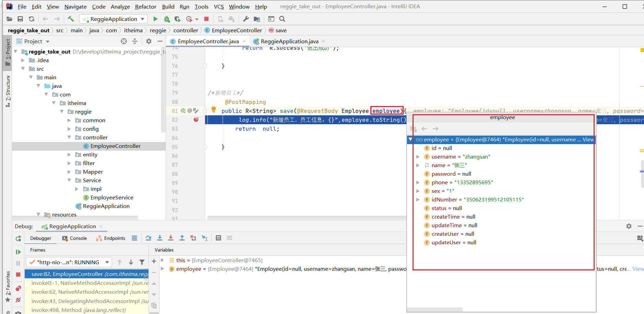Image resolution: width=644 pixels, height=314 pixels.
Task: Toggle Mute Breakpoints in debug sidebar
Action: coord(18,300)
